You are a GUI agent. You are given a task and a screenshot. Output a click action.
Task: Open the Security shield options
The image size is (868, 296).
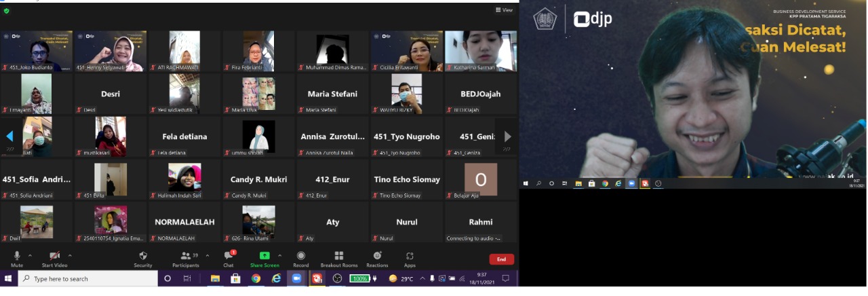[142, 257]
